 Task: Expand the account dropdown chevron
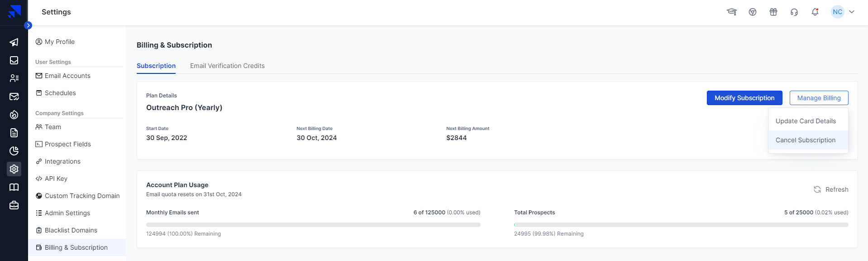[852, 12]
